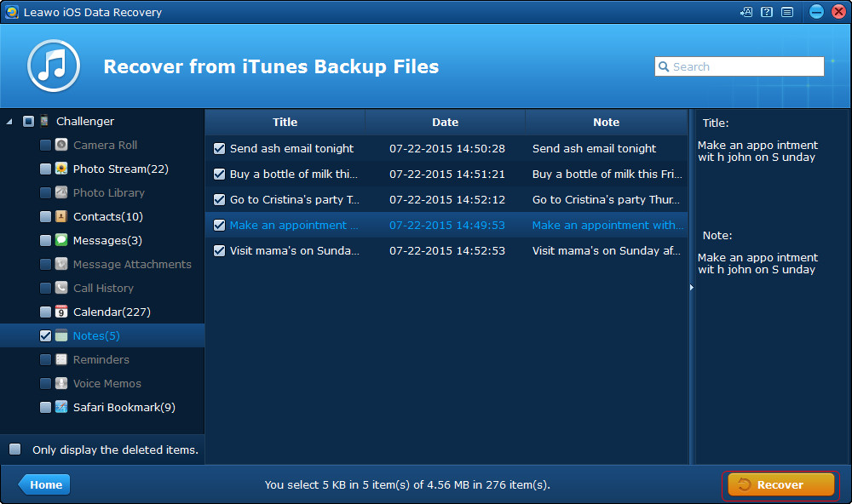Image resolution: width=852 pixels, height=504 pixels.
Task: Click the Safari Bookmark compass icon
Action: point(61,407)
